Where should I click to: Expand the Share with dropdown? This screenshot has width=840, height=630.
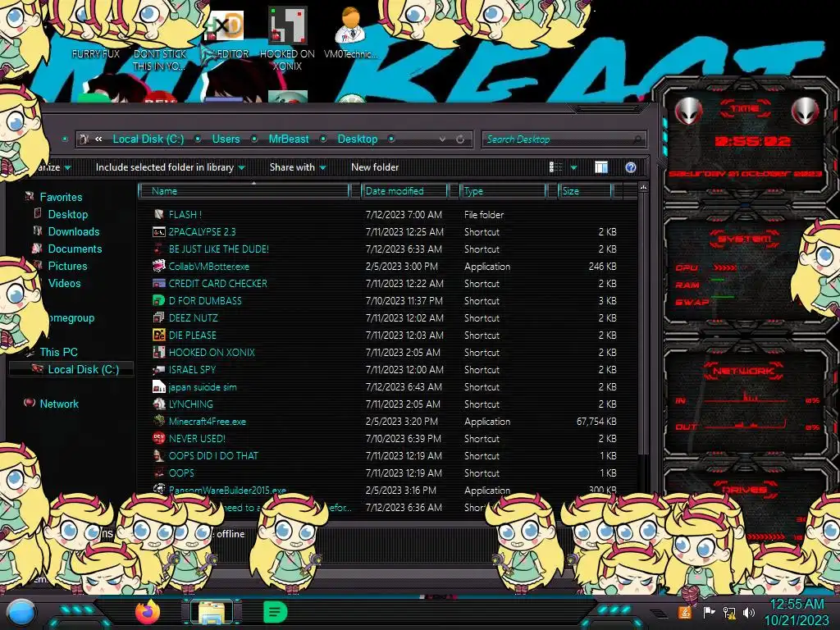[x=298, y=167]
